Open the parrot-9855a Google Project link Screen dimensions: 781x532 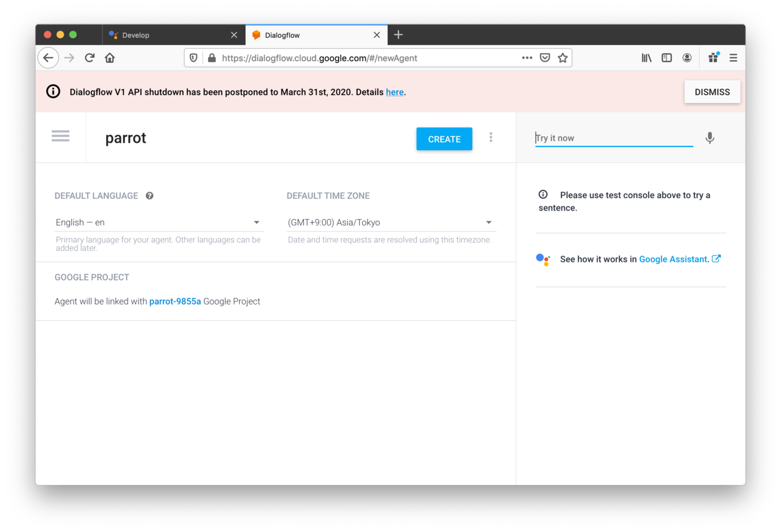point(175,301)
